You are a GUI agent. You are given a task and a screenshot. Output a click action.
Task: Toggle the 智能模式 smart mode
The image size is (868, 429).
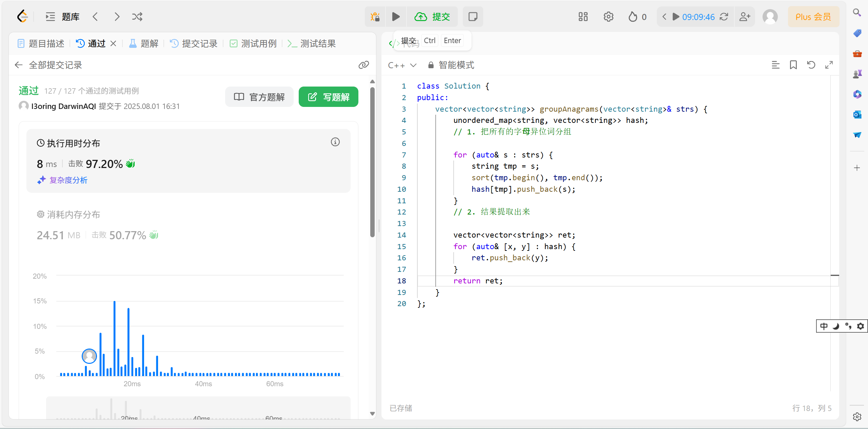[451, 65]
